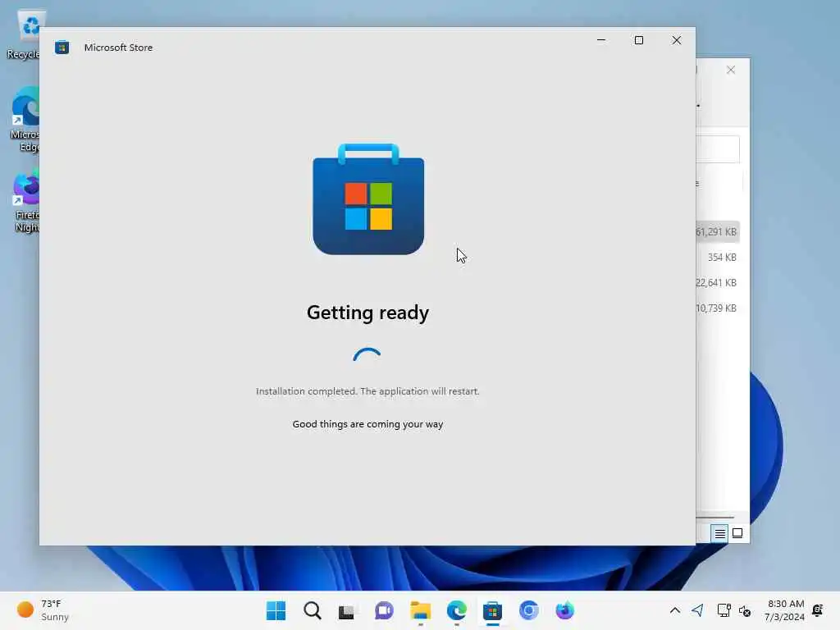
Task: Open the Windows Start menu
Action: click(x=276, y=610)
